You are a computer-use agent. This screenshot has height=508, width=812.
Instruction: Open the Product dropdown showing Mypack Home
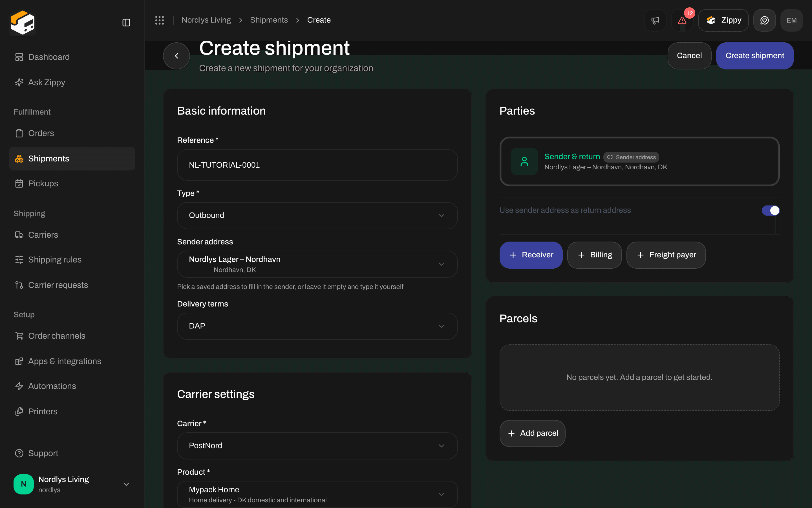coord(317,494)
